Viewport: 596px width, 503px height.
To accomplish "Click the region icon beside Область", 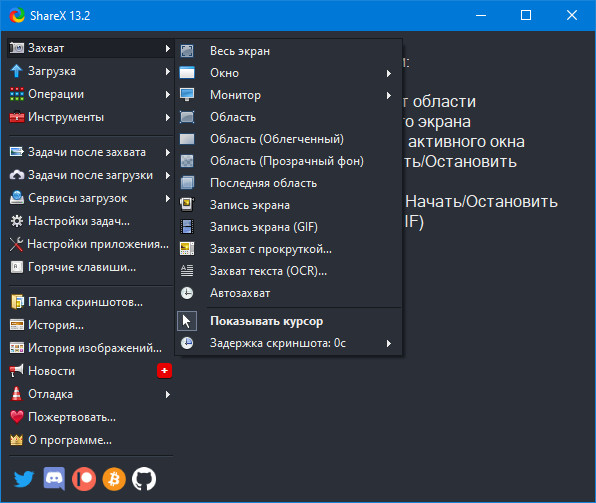I will coord(187,117).
